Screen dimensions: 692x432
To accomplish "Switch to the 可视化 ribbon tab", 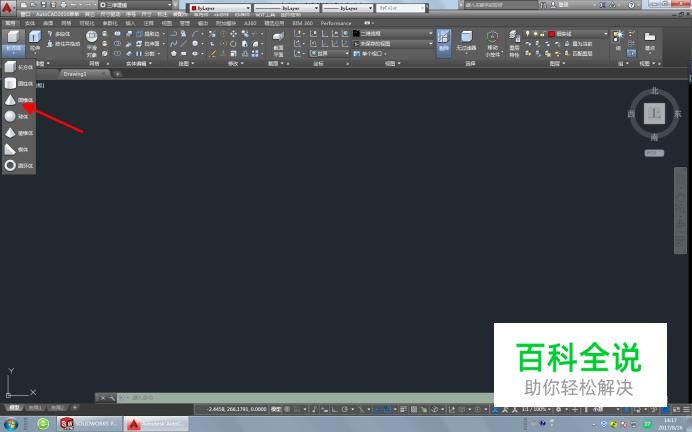I will (x=86, y=23).
